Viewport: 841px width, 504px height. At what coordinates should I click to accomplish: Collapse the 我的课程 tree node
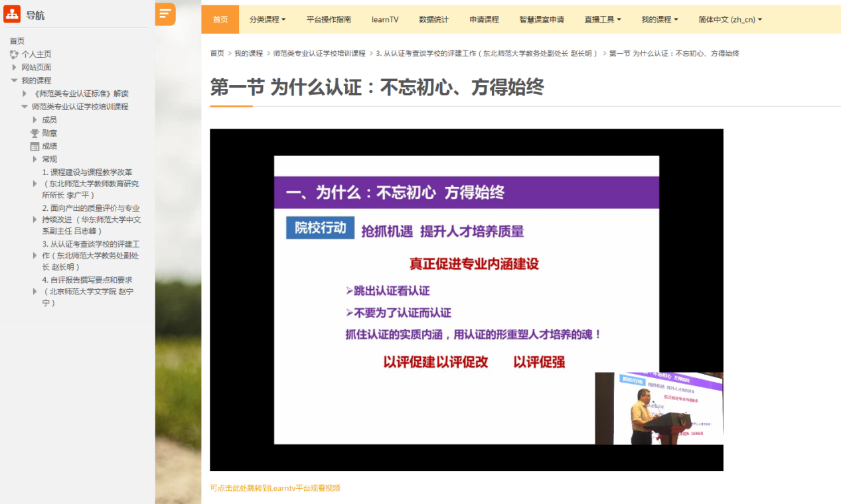click(14, 80)
